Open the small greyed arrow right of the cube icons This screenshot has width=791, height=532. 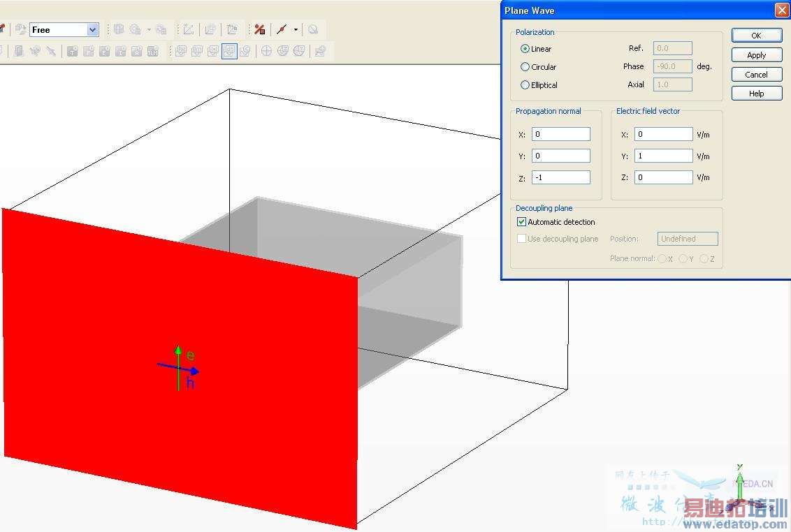click(149, 30)
